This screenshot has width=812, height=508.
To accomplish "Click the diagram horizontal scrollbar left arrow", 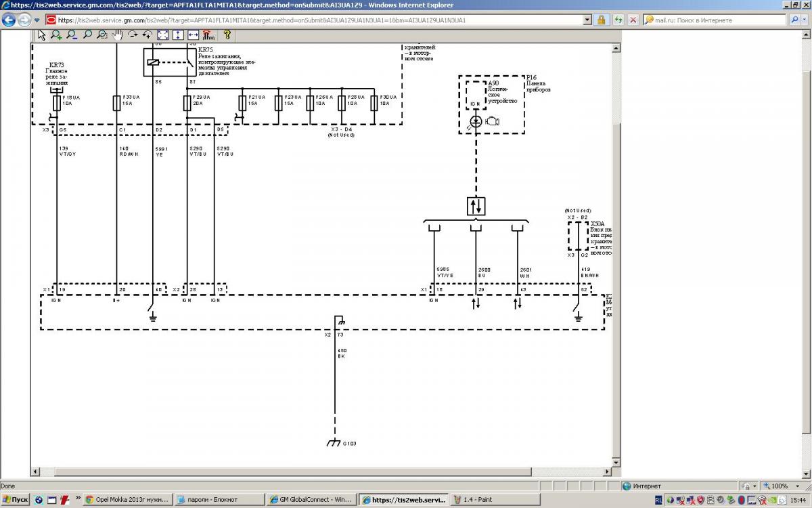I will click(x=37, y=472).
